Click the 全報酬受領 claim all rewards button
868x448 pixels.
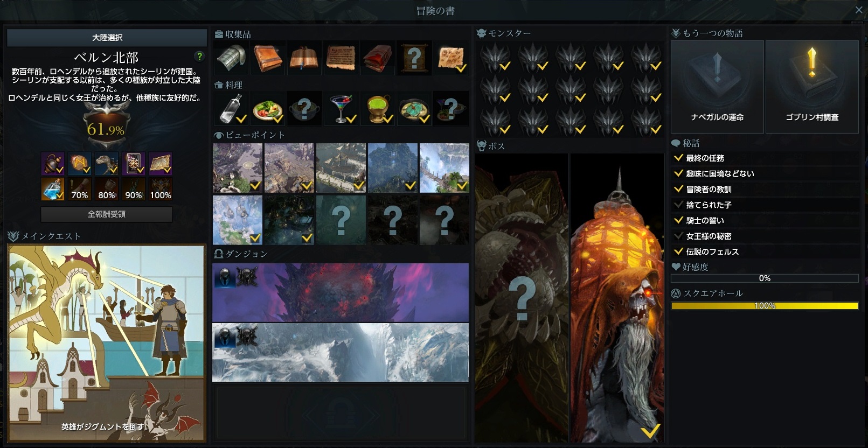click(x=107, y=214)
